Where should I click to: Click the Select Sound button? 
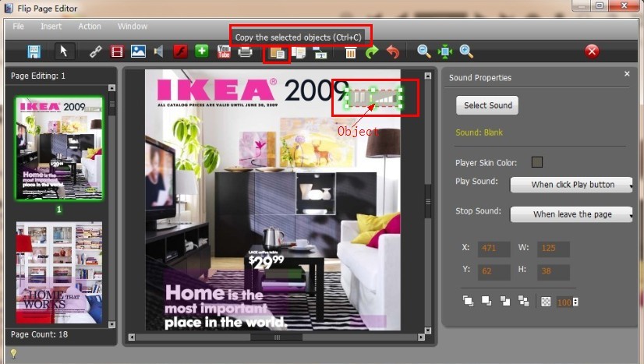(487, 105)
